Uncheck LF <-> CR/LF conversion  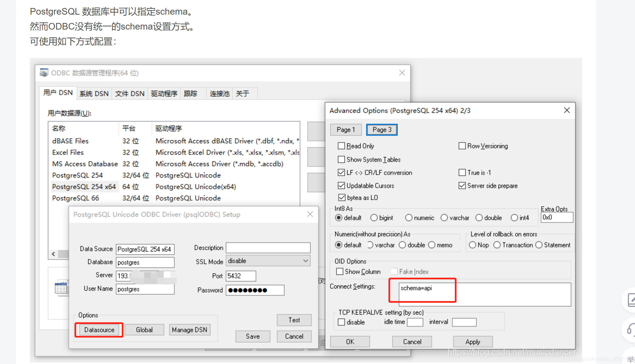pos(341,172)
